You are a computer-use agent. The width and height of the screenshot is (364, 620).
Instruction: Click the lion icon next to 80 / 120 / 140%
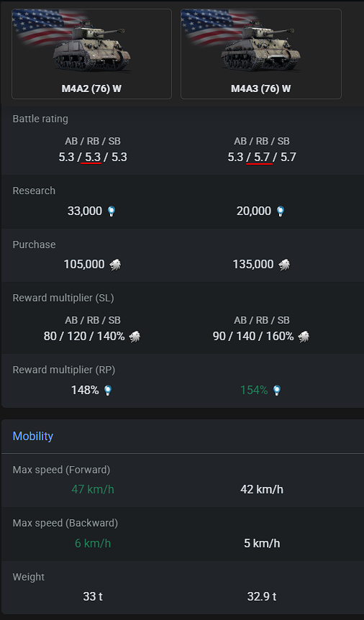tap(135, 337)
